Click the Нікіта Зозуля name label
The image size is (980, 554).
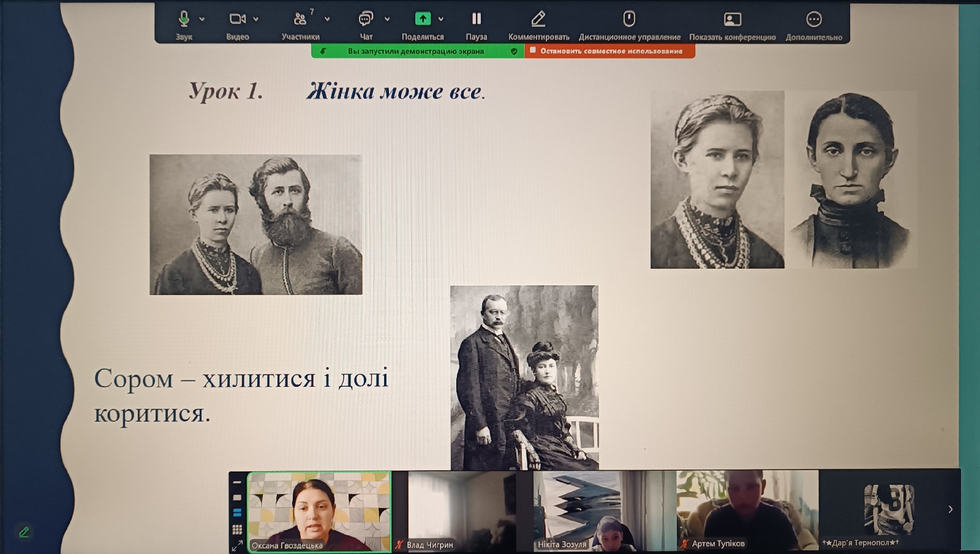point(562,544)
